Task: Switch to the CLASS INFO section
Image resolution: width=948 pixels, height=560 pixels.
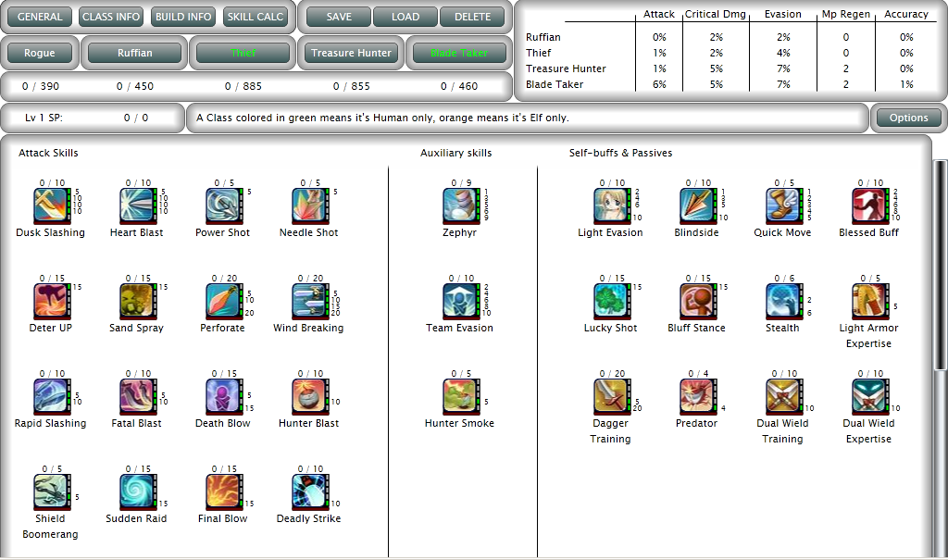Action: pyautogui.click(x=110, y=16)
